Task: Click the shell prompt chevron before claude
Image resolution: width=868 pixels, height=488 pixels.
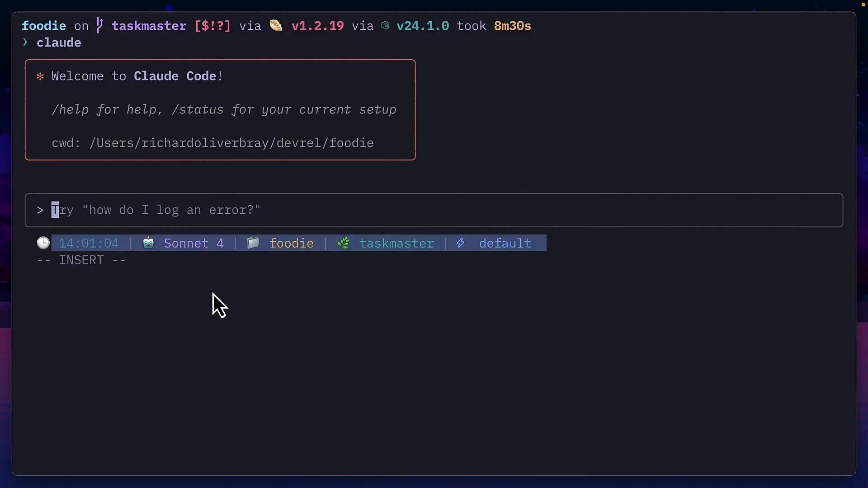Action: [25, 42]
